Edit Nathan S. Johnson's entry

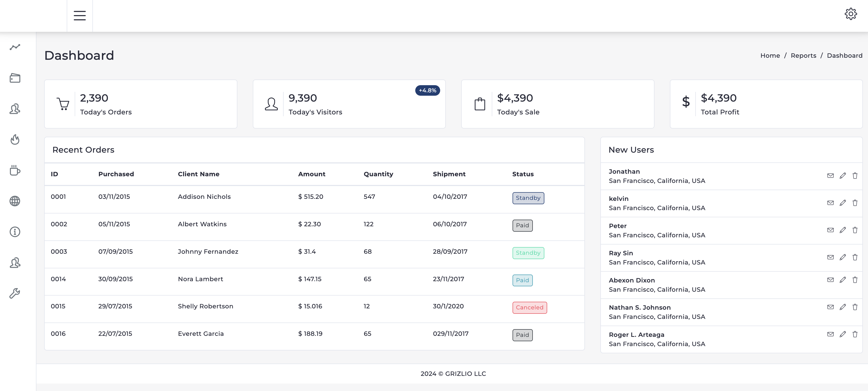pos(843,307)
